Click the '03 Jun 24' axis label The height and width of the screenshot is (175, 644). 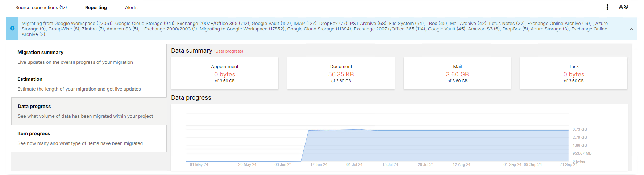pyautogui.click(x=283, y=164)
